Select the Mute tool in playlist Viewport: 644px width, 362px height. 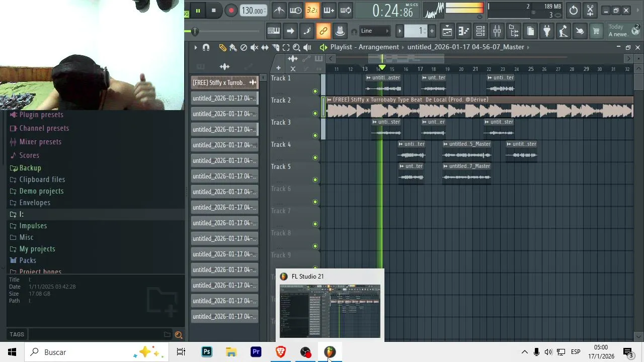[x=254, y=47]
